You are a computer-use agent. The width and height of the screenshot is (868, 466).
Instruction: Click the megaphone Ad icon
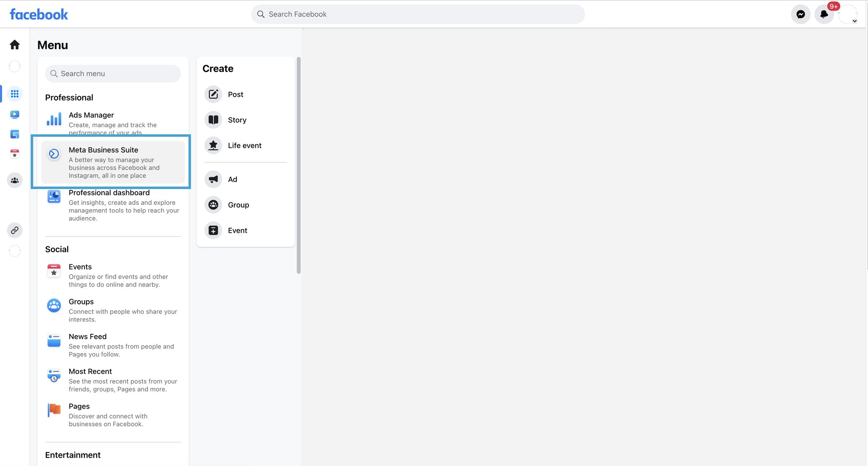(213, 179)
